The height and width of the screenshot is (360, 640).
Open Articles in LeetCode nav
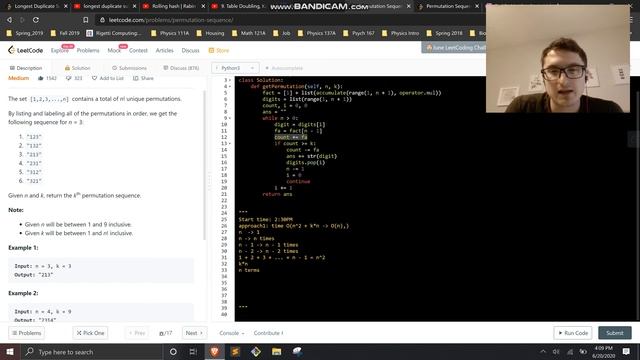[164, 50]
